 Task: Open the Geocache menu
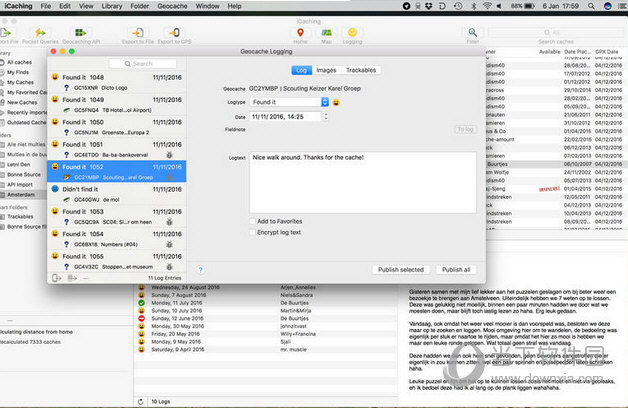click(x=172, y=6)
